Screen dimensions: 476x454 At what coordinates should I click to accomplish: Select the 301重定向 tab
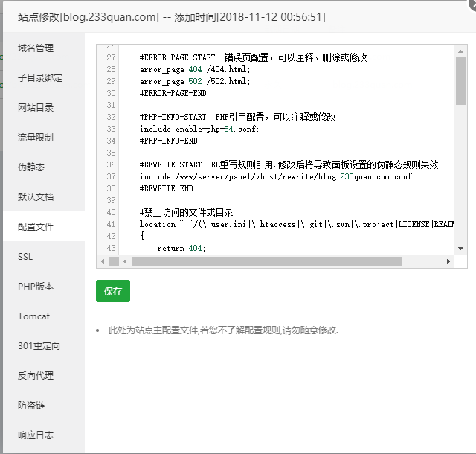(39, 346)
